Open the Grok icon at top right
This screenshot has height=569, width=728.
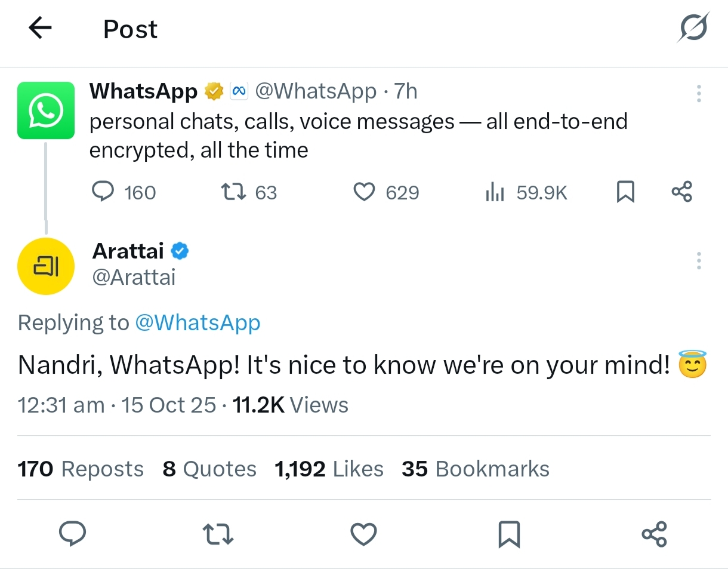point(694,27)
